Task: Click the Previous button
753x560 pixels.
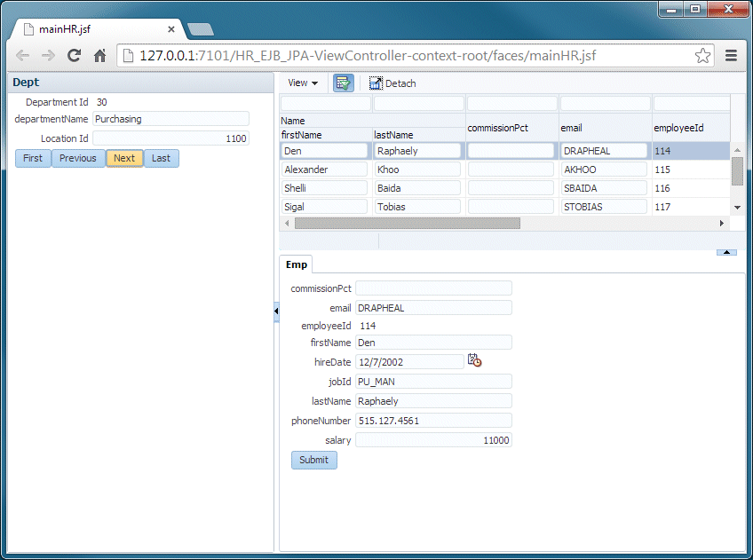Action: click(78, 158)
